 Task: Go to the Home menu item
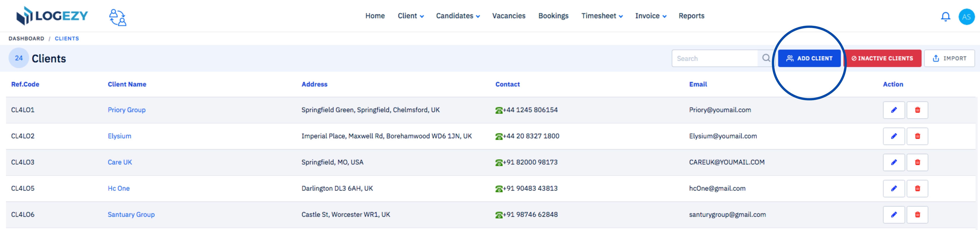(375, 16)
